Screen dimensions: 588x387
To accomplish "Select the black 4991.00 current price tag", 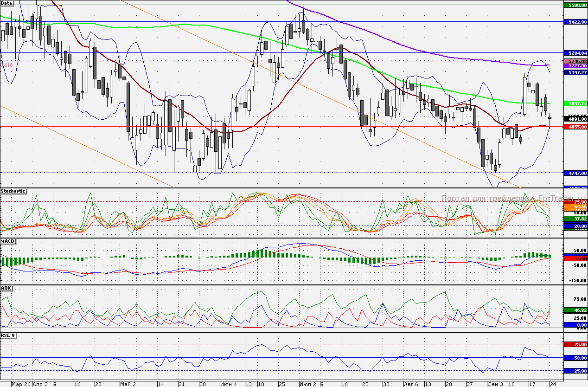I will point(575,119).
